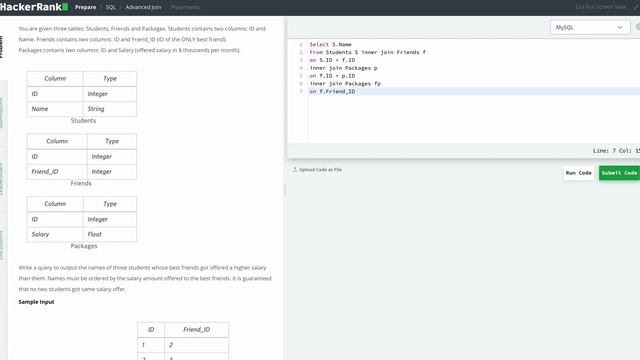
Task: Click the 'String' type cell in Students table
Action: click(x=110, y=109)
